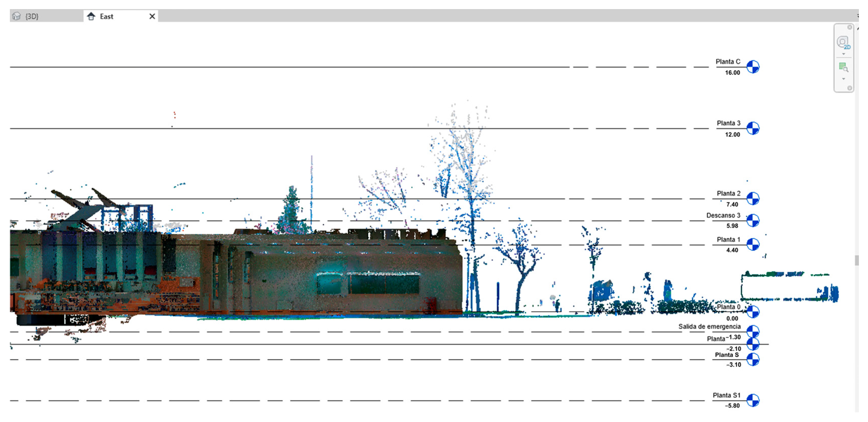
Task: Expand steering wheel options dropdown arrow
Action: click(843, 54)
